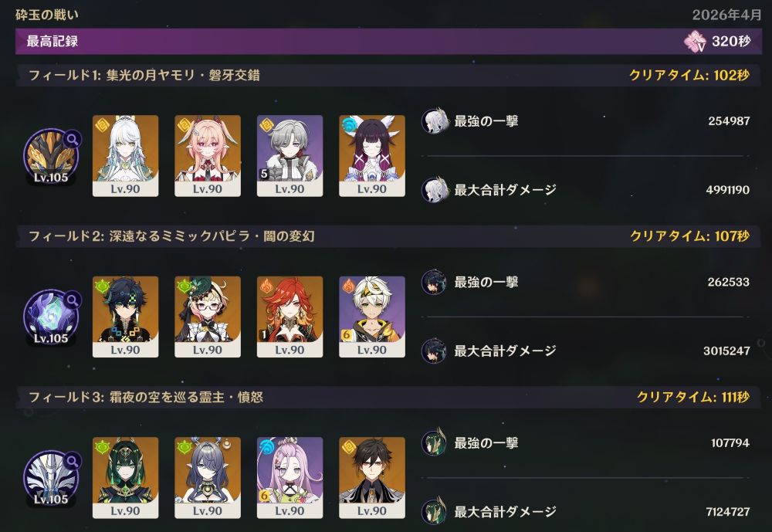This screenshot has width=772, height=532.
Task: Open the Field 1 boss icon details
Action: [51, 157]
